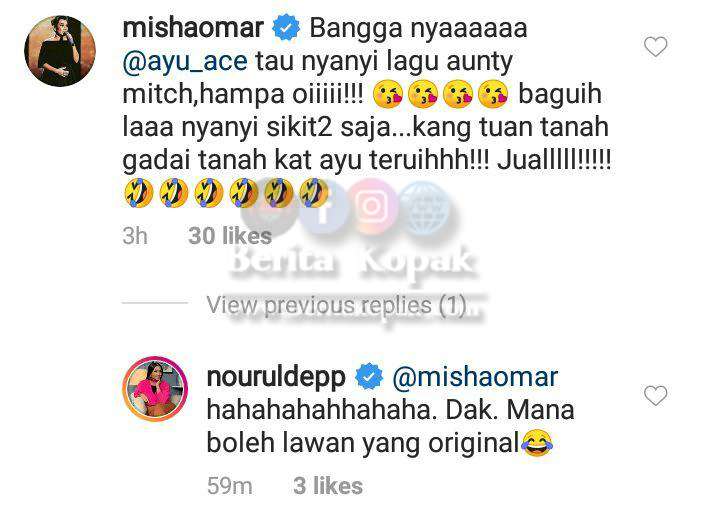Expand View previous replies (1)
Viewport: 711px width, 513px height.
click(x=336, y=305)
